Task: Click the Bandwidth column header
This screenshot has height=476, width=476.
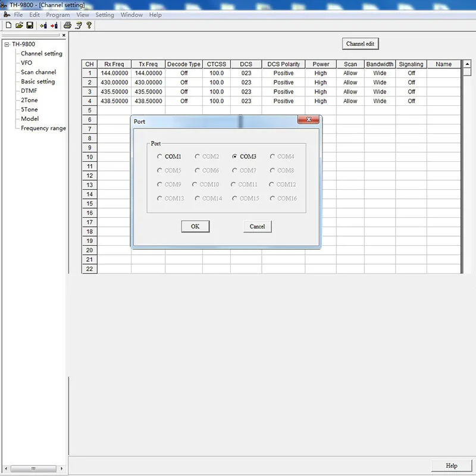Action: tap(380, 64)
